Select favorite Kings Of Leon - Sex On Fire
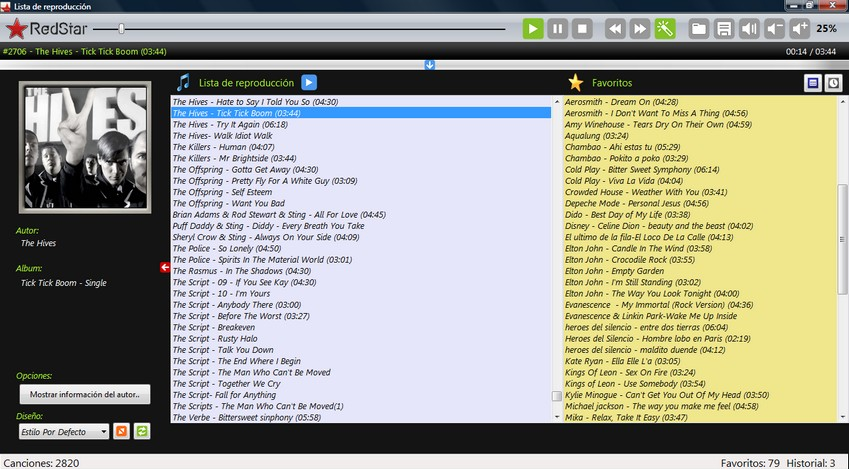 point(700,372)
